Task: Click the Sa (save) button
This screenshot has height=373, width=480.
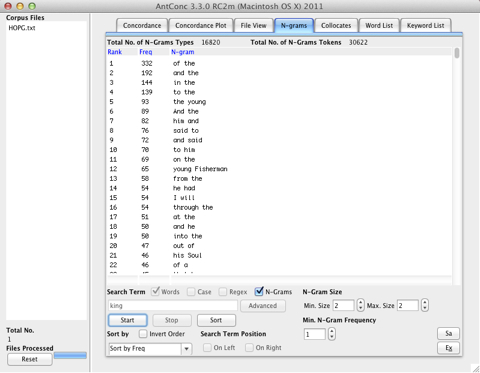Action: [x=448, y=334]
